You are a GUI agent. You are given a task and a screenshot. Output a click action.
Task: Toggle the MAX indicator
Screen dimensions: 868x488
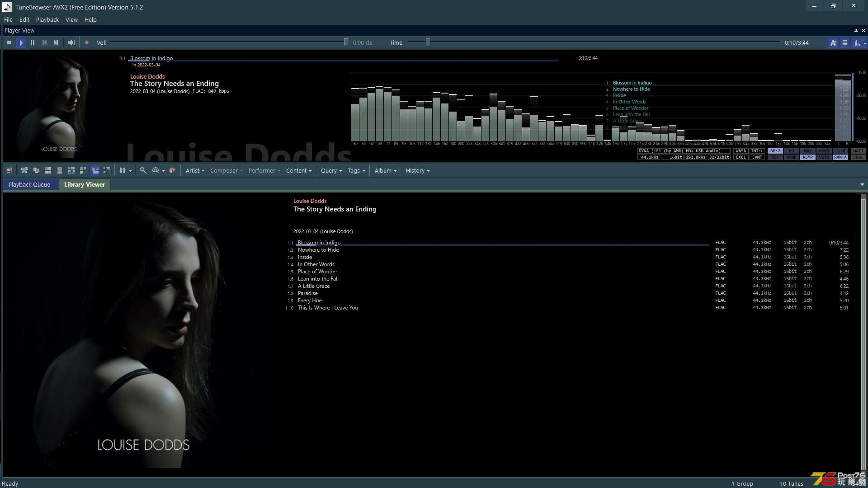pos(807,151)
